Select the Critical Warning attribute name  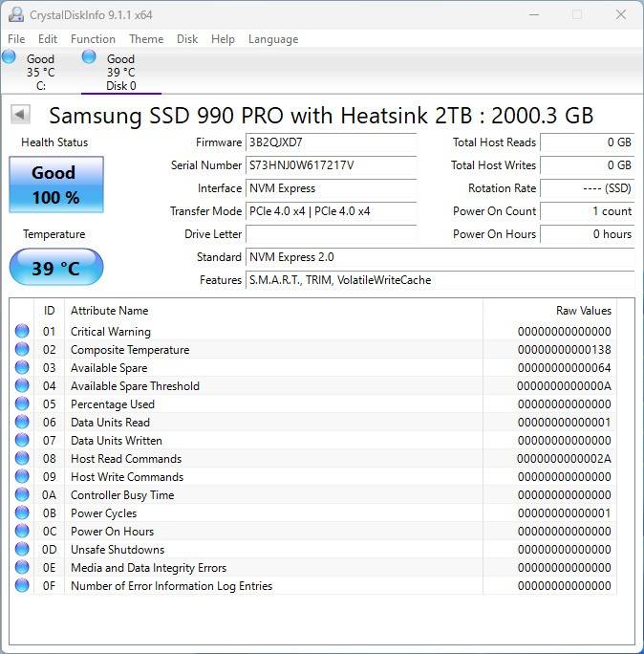click(x=111, y=332)
